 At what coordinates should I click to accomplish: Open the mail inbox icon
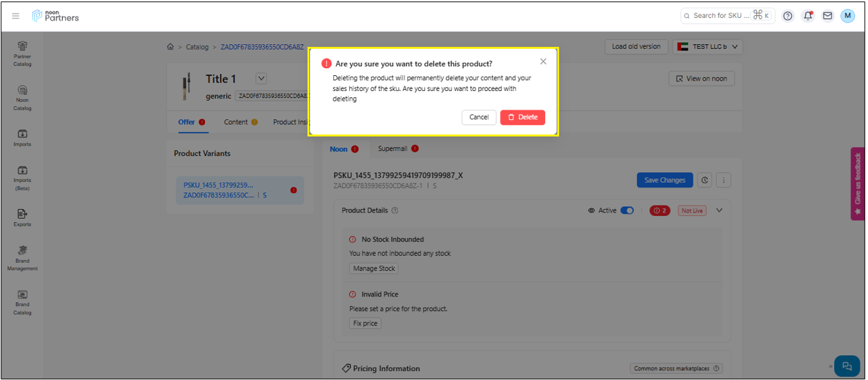click(827, 16)
